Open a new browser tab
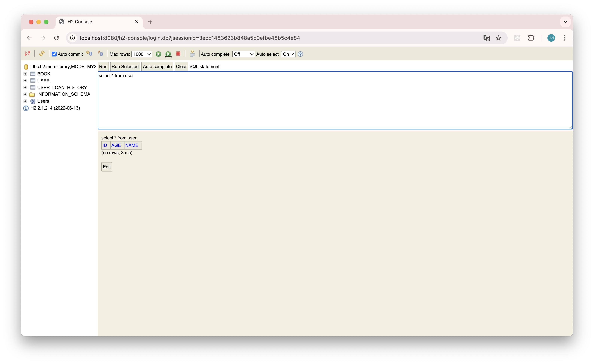This screenshot has width=594, height=364. [150, 22]
